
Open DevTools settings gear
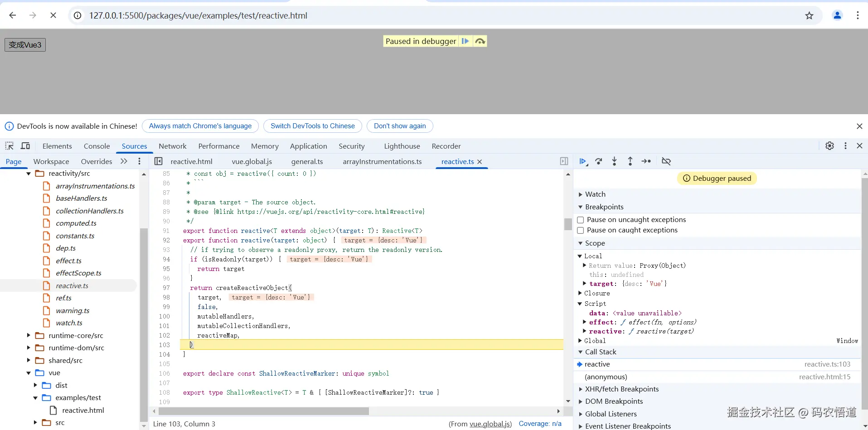point(829,146)
